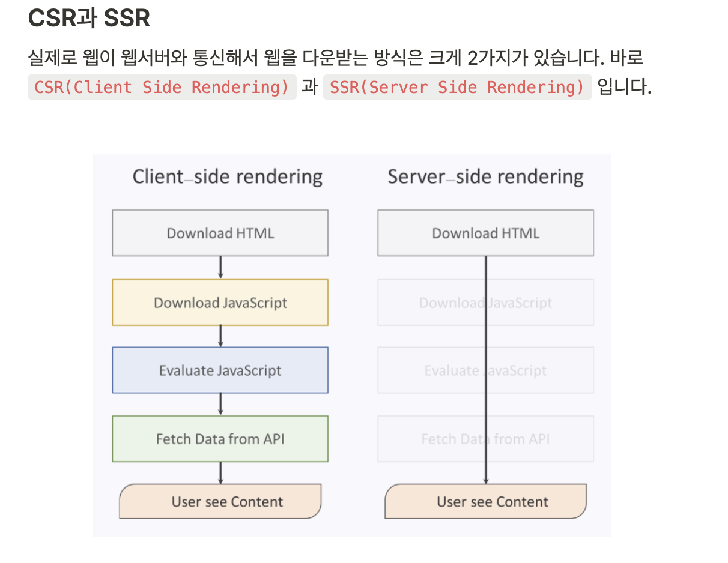Screen dimensions: 728x563
Task: Click the inline code "SSR(Server Side Rendering)"
Action: tap(458, 87)
